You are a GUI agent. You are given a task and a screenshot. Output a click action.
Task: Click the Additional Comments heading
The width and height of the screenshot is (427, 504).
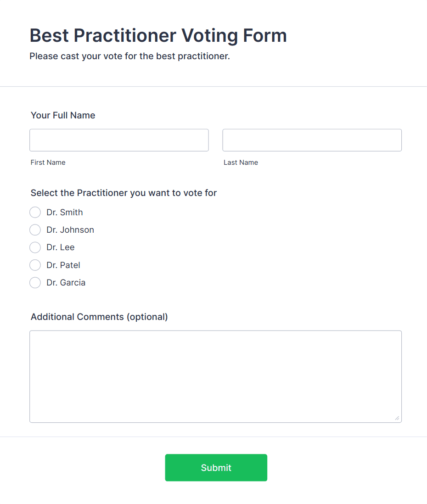99,317
